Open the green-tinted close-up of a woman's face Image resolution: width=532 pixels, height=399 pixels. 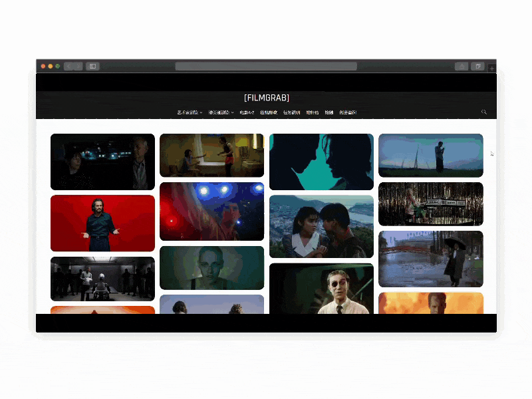pos(211,268)
